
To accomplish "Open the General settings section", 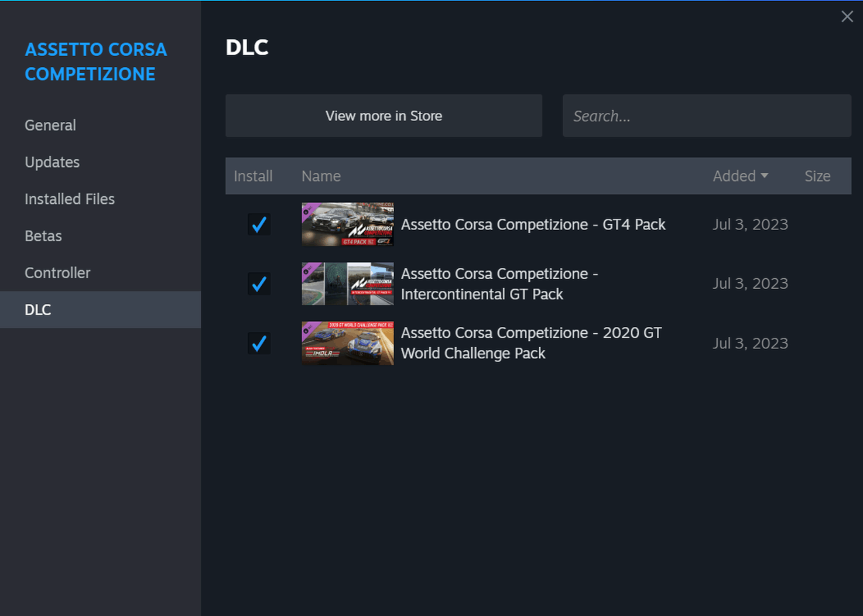I will point(50,125).
